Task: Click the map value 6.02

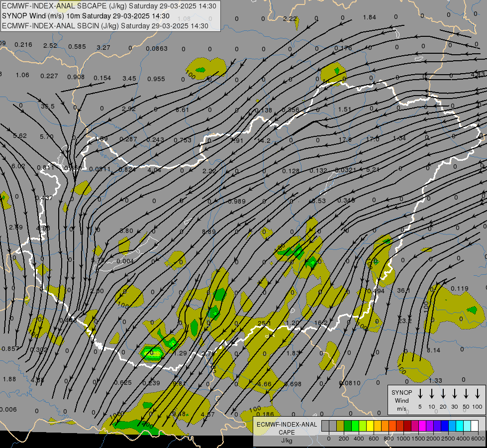Action: pos(18,166)
